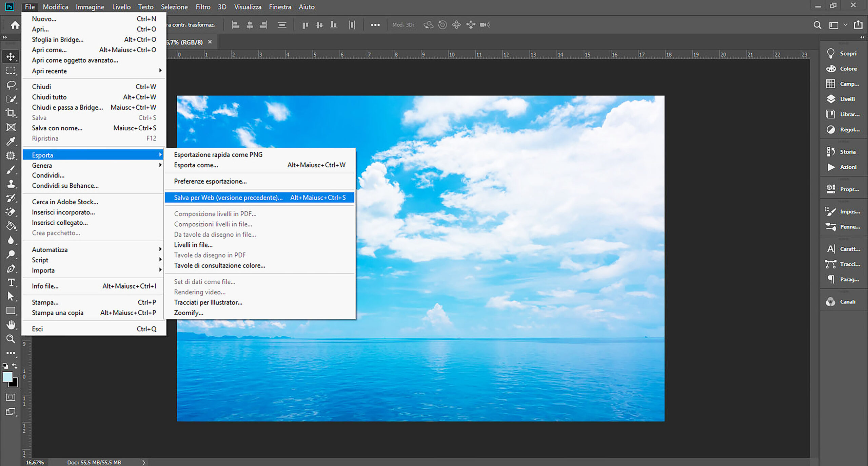Screen dimensions: 868x466
Task: Toggle Quick Mask mode icon
Action: point(11,397)
